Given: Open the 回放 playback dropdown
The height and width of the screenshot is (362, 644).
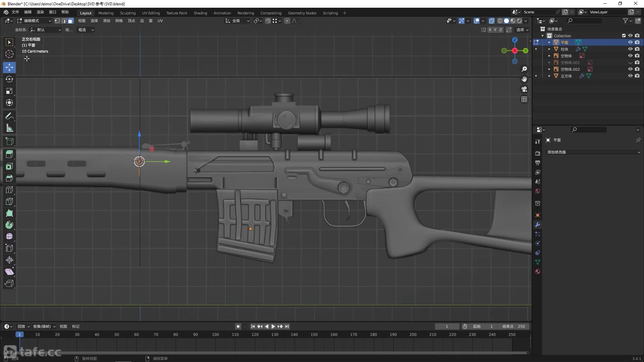Looking at the screenshot, I should pos(23,326).
